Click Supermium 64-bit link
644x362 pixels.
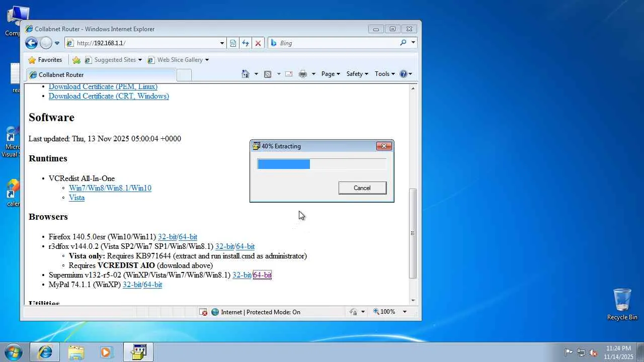tap(262, 275)
